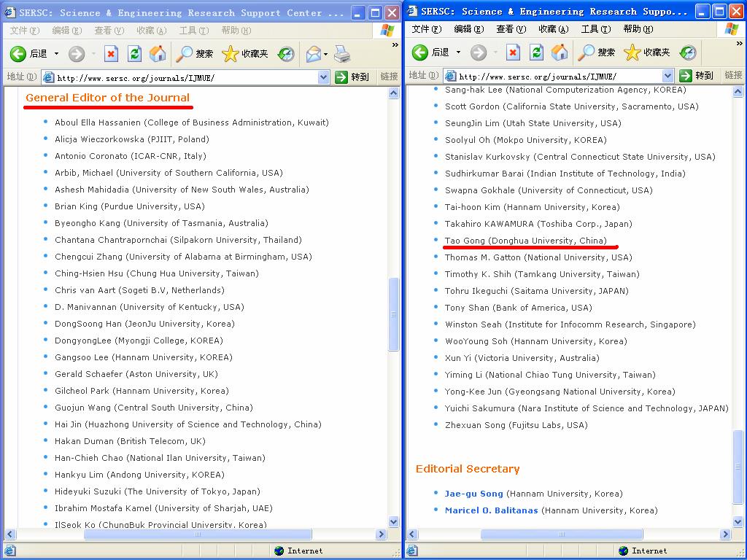Select 'Hai Jin' Huazhong University entry
The width and height of the screenshot is (747, 560).
pyautogui.click(x=187, y=424)
